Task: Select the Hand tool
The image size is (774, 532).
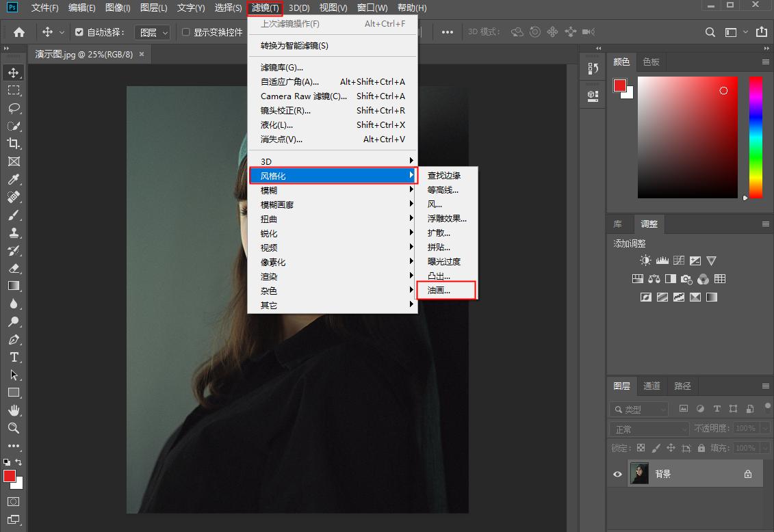Action: coord(14,410)
